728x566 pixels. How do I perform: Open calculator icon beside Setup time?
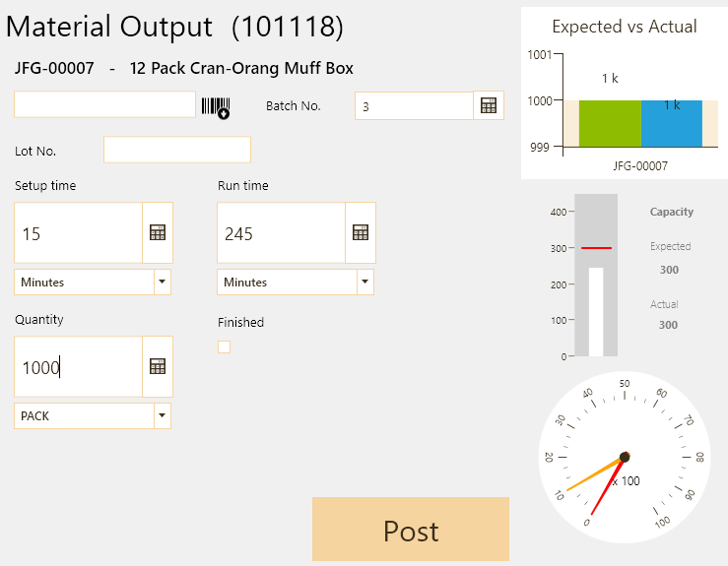pos(158,232)
